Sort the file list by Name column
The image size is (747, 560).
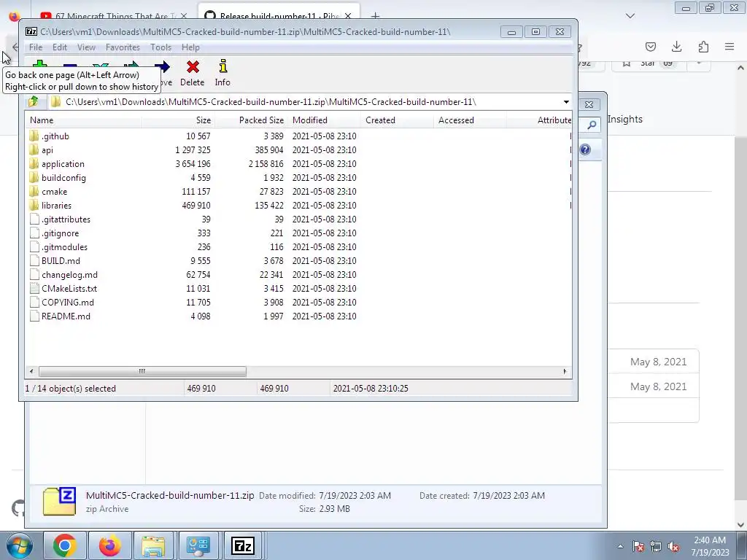point(83,120)
